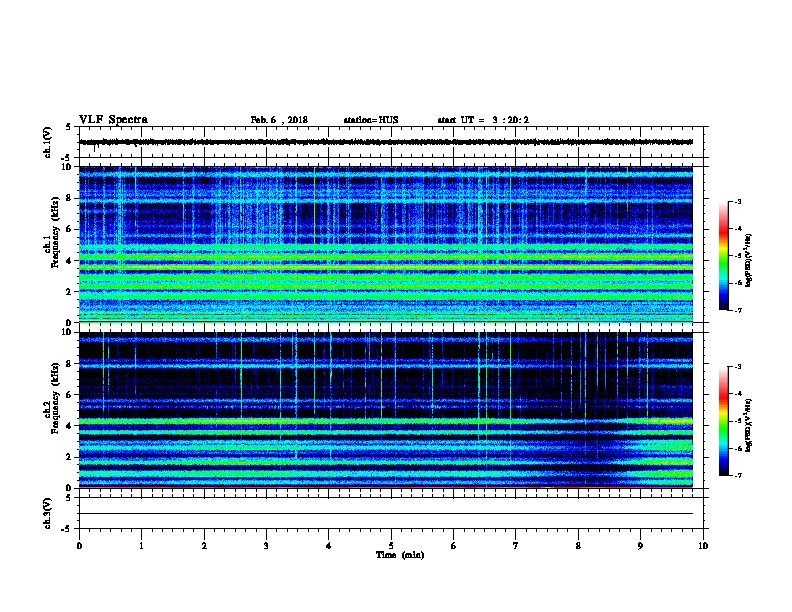The height and width of the screenshot is (612, 792).
Task: Click the "ch.1(V)" waveform axis label
Action: click(48, 142)
